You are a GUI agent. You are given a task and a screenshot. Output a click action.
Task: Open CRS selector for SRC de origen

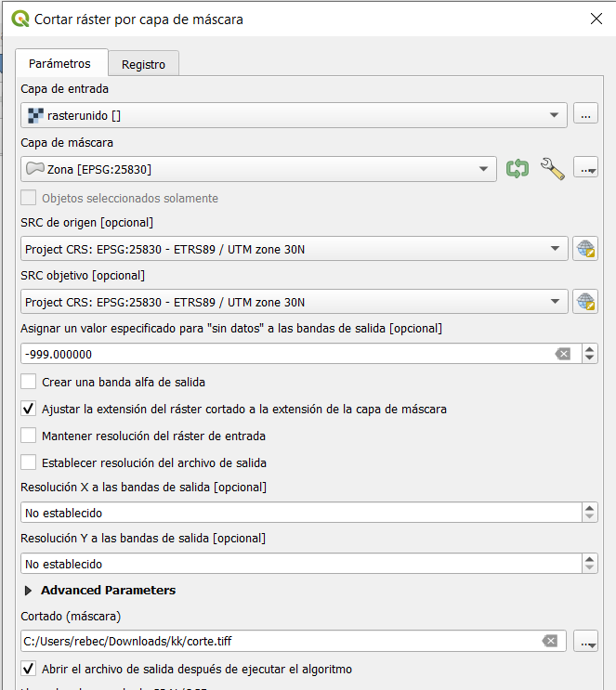point(585,248)
